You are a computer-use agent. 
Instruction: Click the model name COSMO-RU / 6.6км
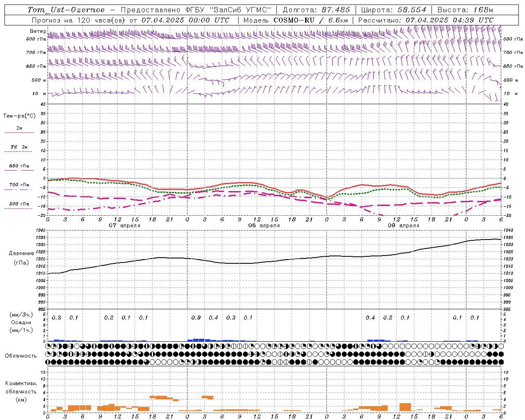click(311, 20)
